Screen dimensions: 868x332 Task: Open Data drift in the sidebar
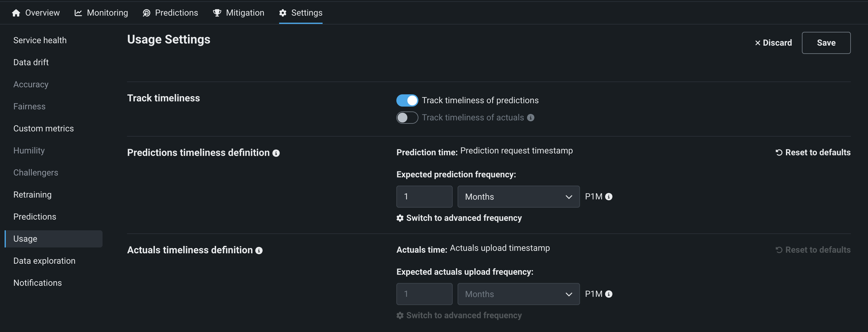click(31, 62)
